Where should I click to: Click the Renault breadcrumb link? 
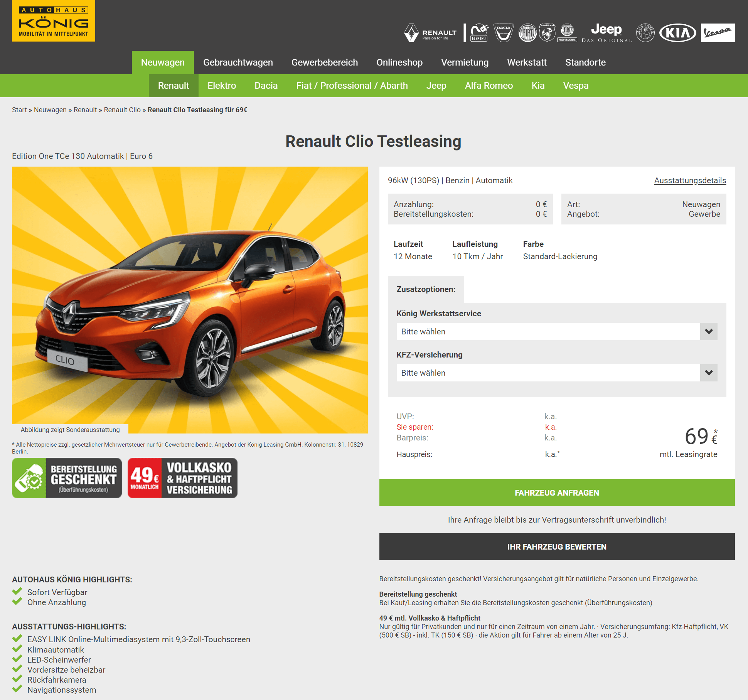85,110
